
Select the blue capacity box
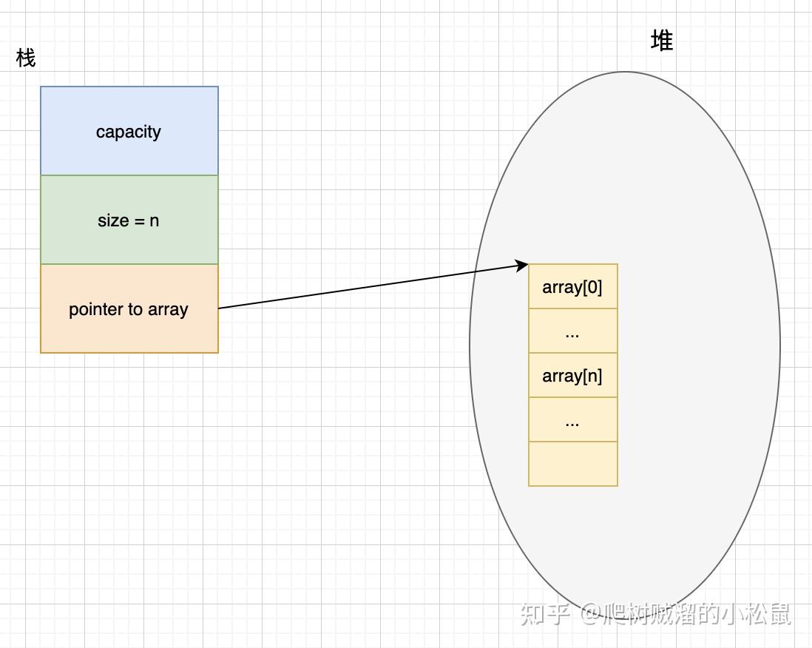click(129, 131)
